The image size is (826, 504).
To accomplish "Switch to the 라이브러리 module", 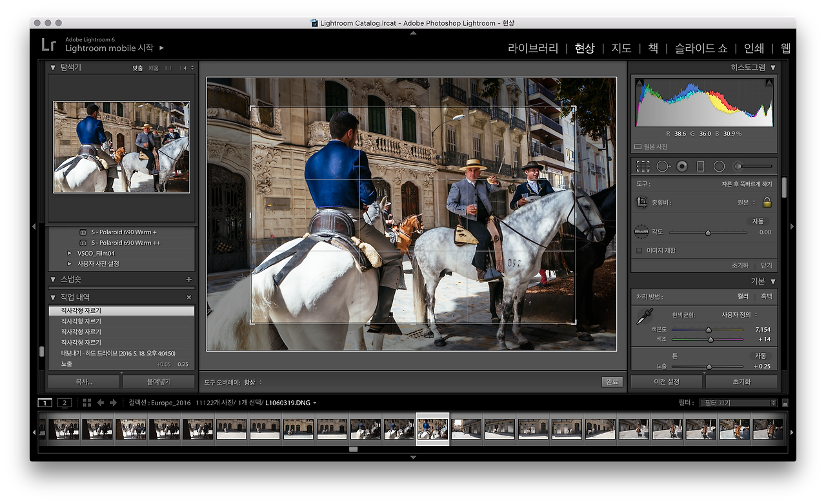I will (x=532, y=48).
